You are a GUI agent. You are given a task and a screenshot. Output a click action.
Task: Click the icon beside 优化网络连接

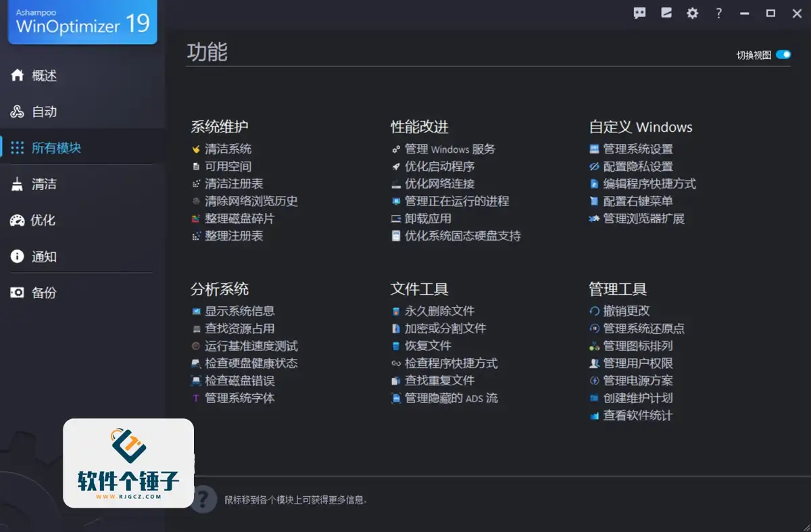pos(396,184)
